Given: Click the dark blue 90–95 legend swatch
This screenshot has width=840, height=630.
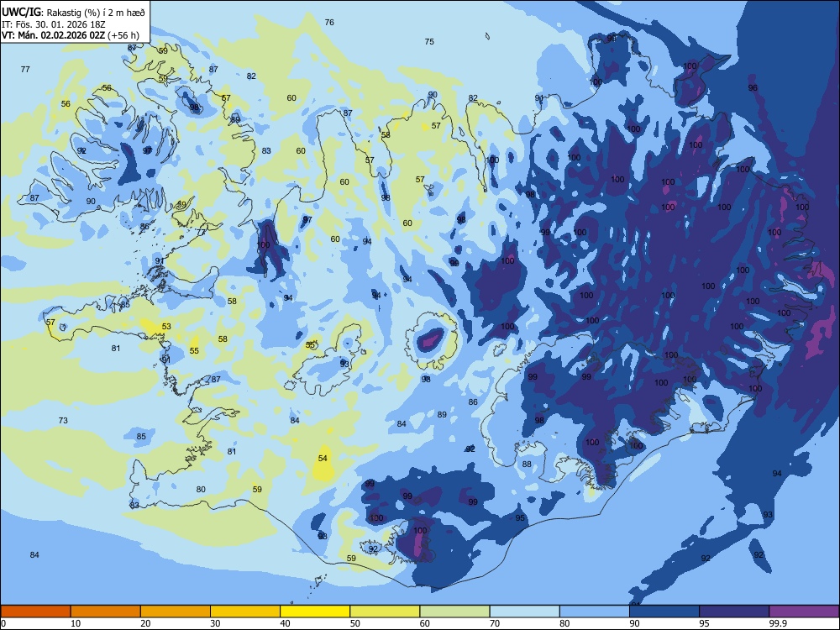Looking at the screenshot, I should pyautogui.click(x=664, y=612).
